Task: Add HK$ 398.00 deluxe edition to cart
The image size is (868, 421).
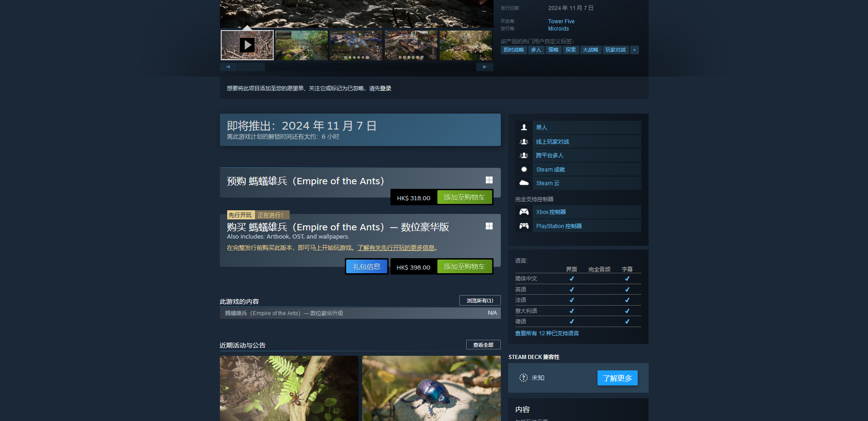Action: 464,267
